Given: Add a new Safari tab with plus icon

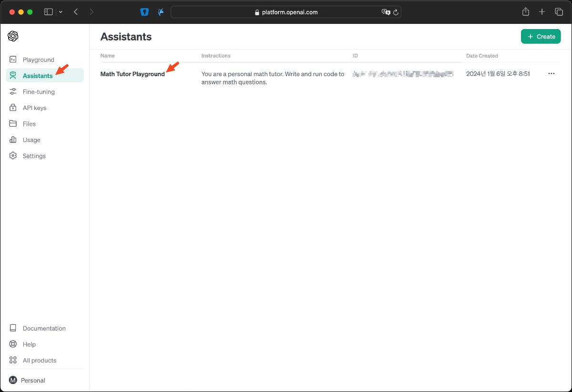Looking at the screenshot, I should pyautogui.click(x=542, y=12).
